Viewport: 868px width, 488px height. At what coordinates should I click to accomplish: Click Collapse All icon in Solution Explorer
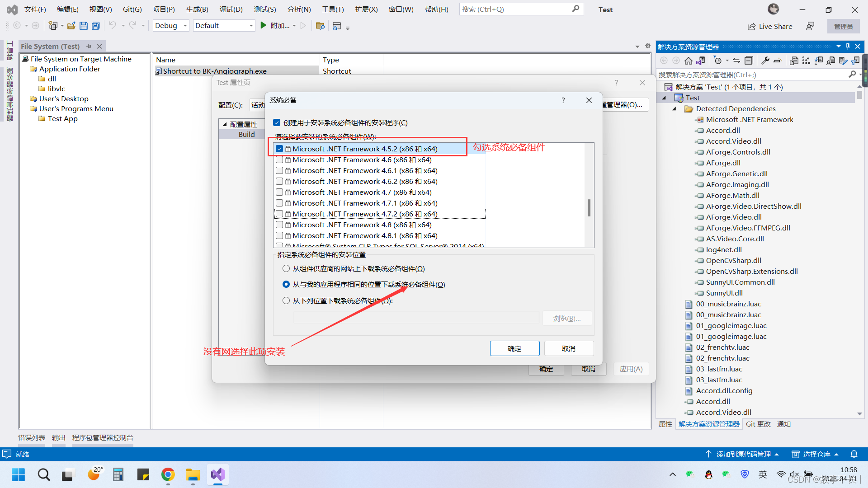click(749, 61)
